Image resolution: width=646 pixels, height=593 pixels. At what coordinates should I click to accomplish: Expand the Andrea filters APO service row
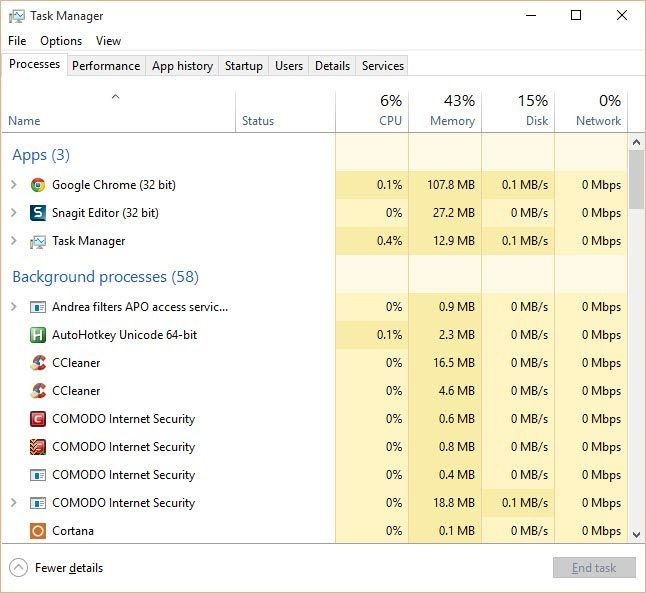tap(13, 307)
